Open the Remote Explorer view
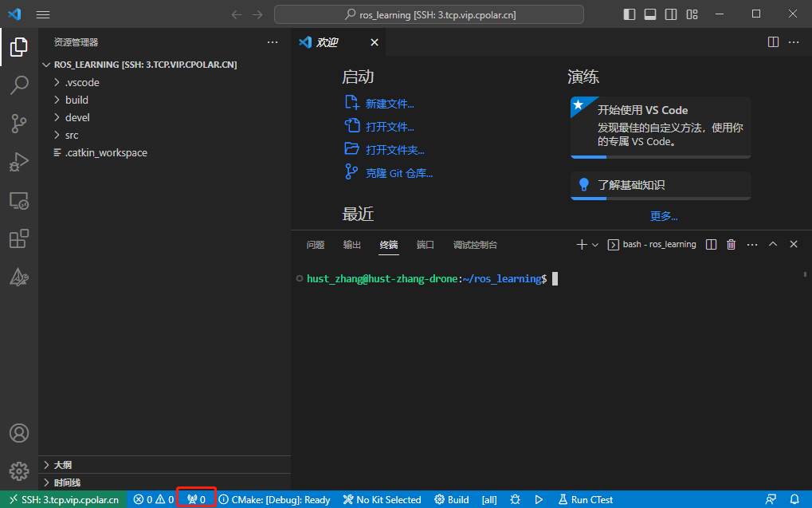This screenshot has height=508, width=812. (19, 200)
